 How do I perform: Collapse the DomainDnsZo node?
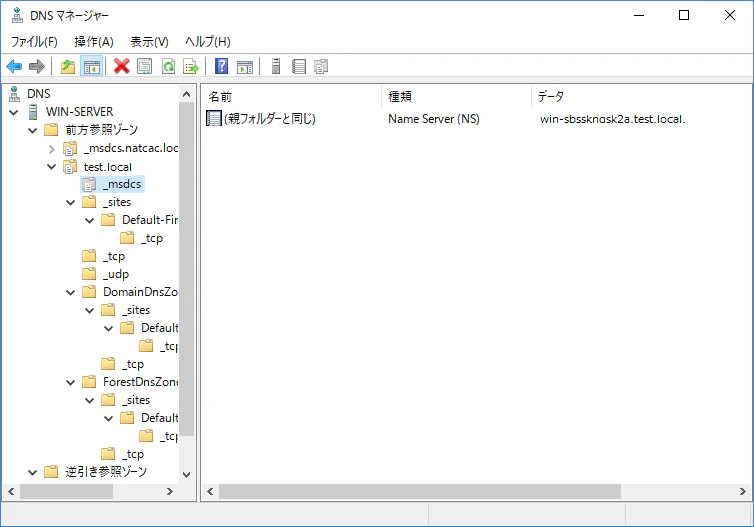click(x=71, y=292)
